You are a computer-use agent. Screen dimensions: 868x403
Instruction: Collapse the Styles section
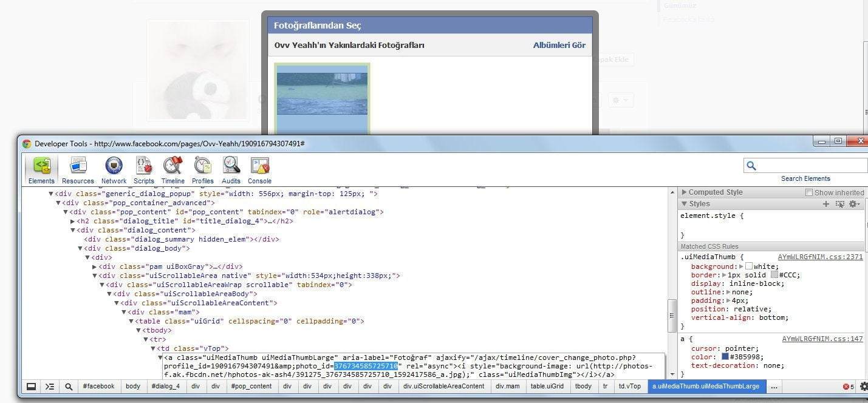pos(685,204)
